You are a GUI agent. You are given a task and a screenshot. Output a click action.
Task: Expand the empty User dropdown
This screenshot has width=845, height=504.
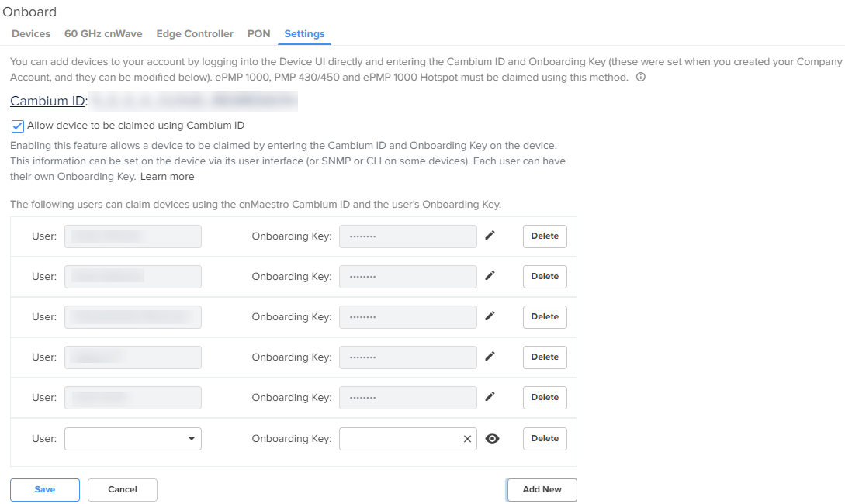point(133,439)
